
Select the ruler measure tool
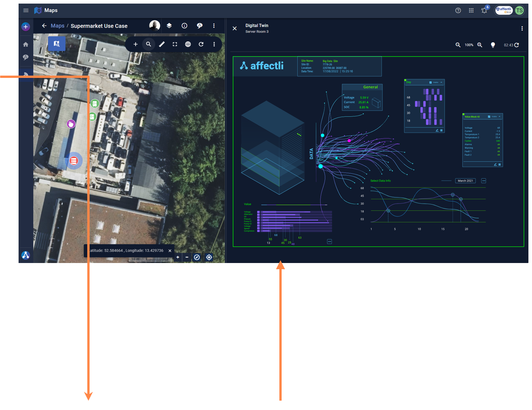click(162, 44)
